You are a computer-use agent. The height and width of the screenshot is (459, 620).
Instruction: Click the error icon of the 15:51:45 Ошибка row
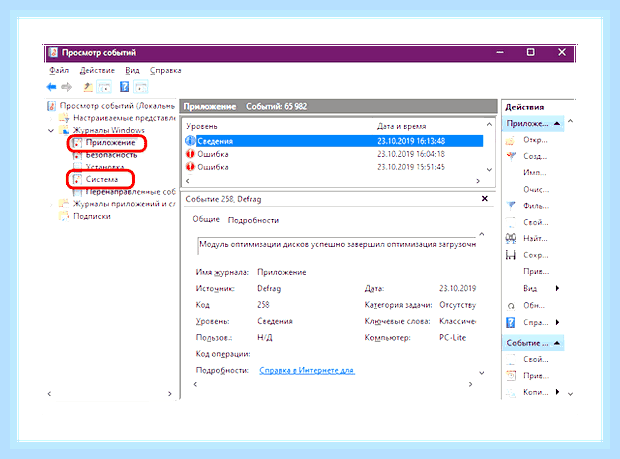click(190, 167)
